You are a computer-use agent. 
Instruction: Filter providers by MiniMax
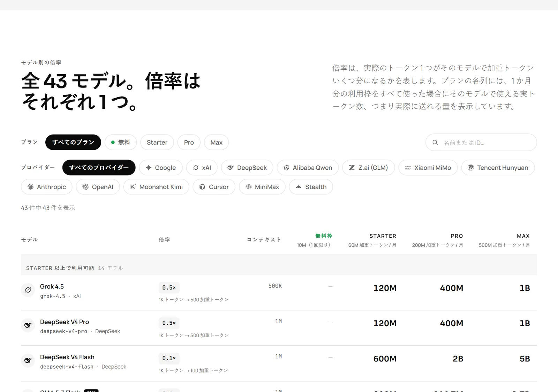pyautogui.click(x=262, y=187)
